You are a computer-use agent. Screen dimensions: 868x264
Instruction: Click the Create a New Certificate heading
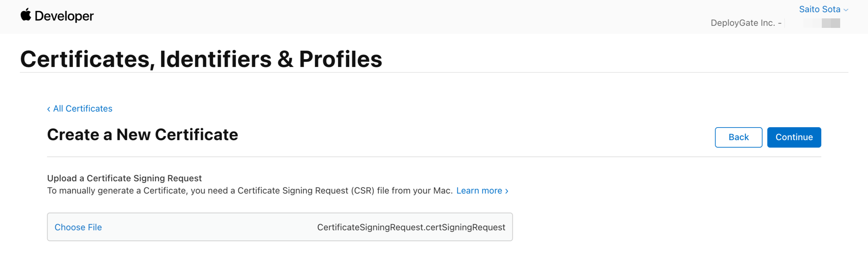[x=142, y=135]
